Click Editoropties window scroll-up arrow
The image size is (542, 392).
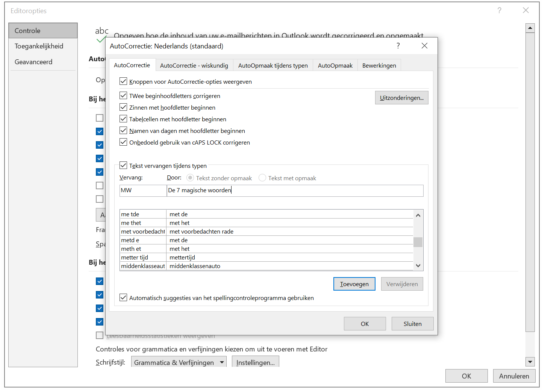point(530,28)
